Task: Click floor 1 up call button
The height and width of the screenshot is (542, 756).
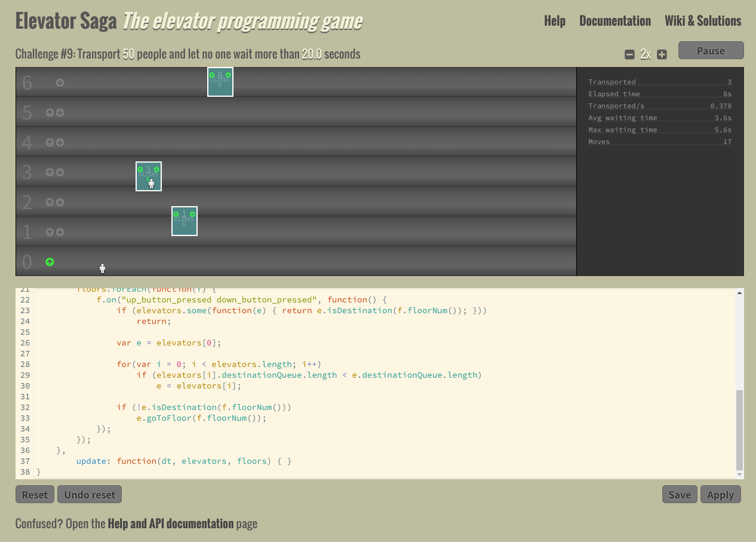Action: click(x=50, y=232)
